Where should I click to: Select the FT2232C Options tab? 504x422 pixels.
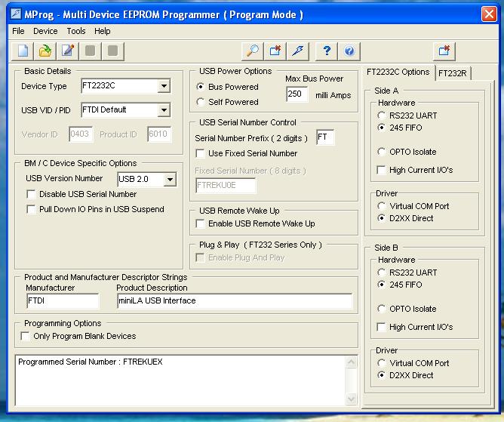click(398, 72)
